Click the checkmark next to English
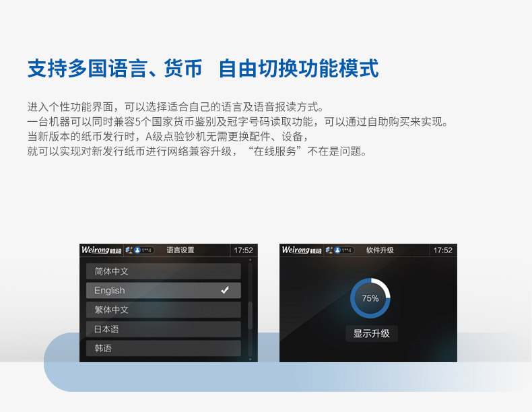 pos(225,290)
